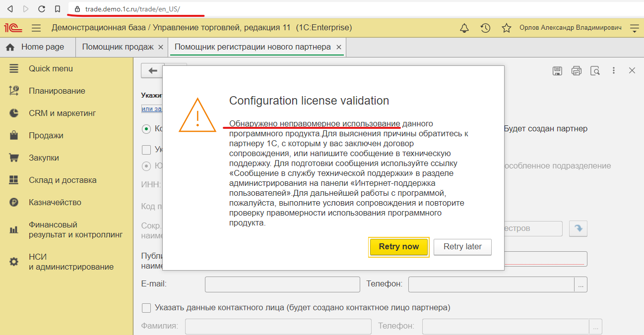Close the Помощник регистрации нового партнера tab
The image size is (644, 335).
(339, 48)
